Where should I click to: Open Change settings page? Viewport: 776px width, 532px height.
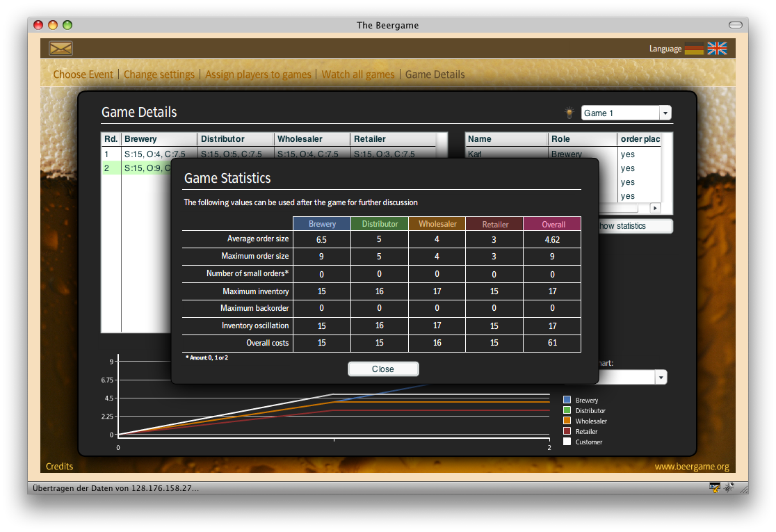(159, 74)
